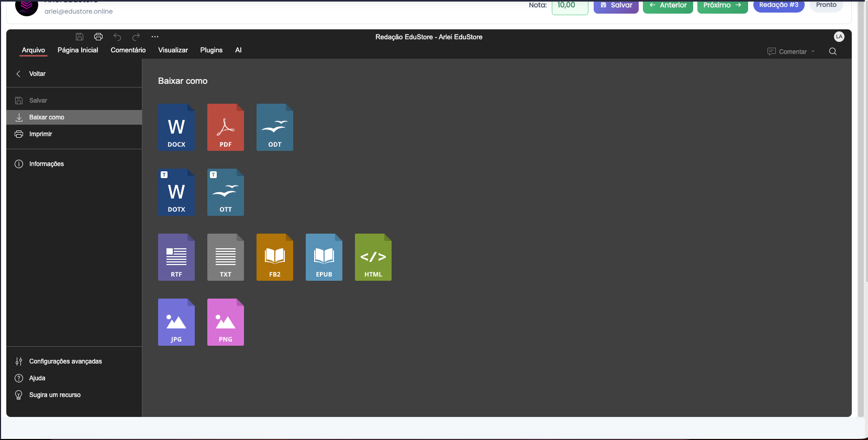The width and height of the screenshot is (868, 440).
Task: Choose the PDF export icon
Action: tap(226, 127)
